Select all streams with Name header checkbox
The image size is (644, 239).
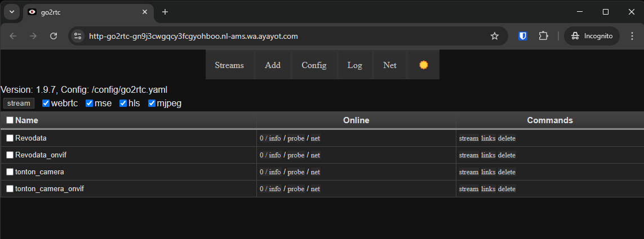click(10, 120)
